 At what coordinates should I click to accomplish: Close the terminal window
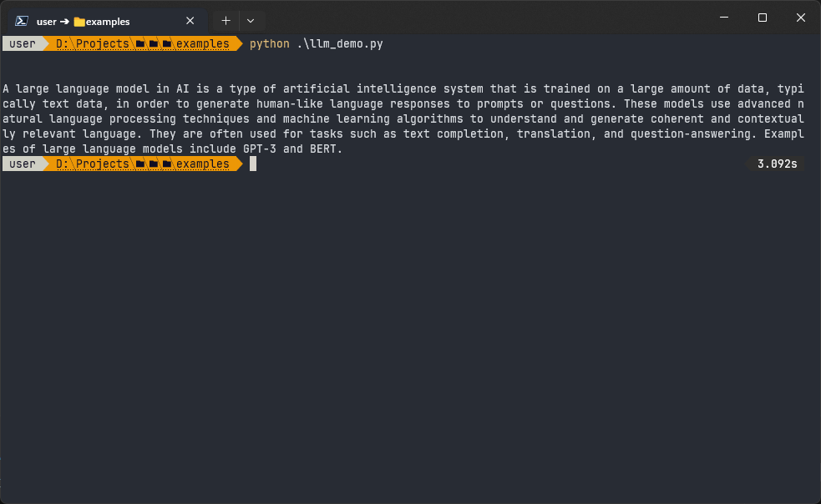point(801,18)
